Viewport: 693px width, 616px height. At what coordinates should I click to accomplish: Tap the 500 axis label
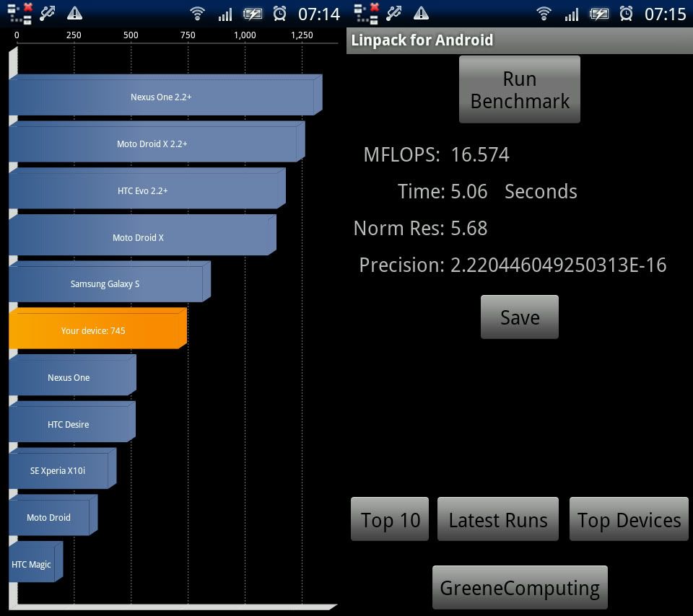[x=131, y=35]
